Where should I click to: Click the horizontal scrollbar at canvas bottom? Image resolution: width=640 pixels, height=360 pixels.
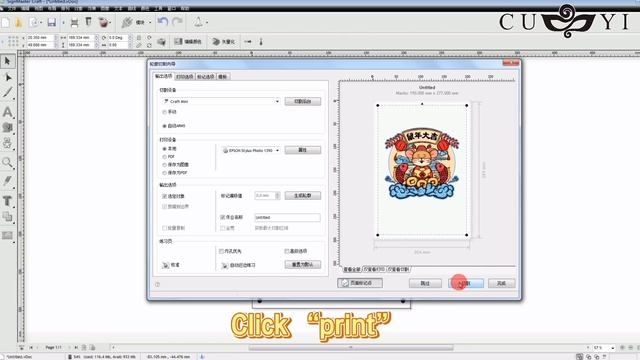tap(351, 348)
